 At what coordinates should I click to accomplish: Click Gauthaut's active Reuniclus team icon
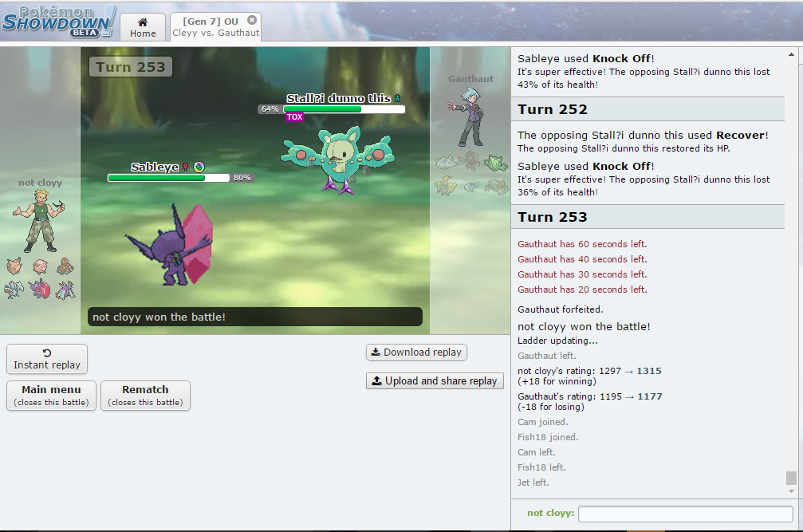495,164
